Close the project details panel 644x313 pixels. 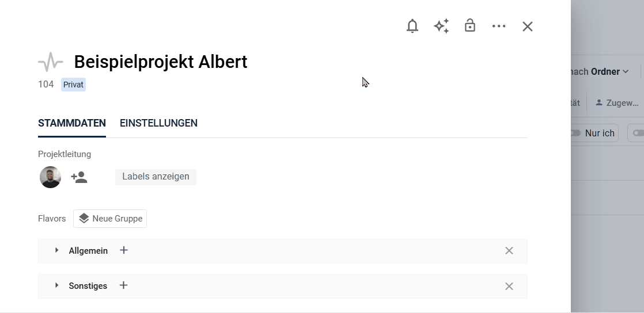528,26
